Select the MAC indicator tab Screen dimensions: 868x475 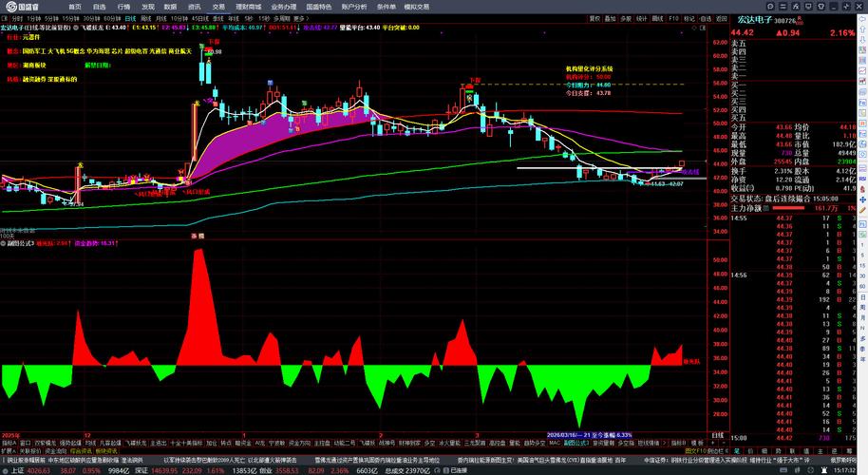[555, 443]
